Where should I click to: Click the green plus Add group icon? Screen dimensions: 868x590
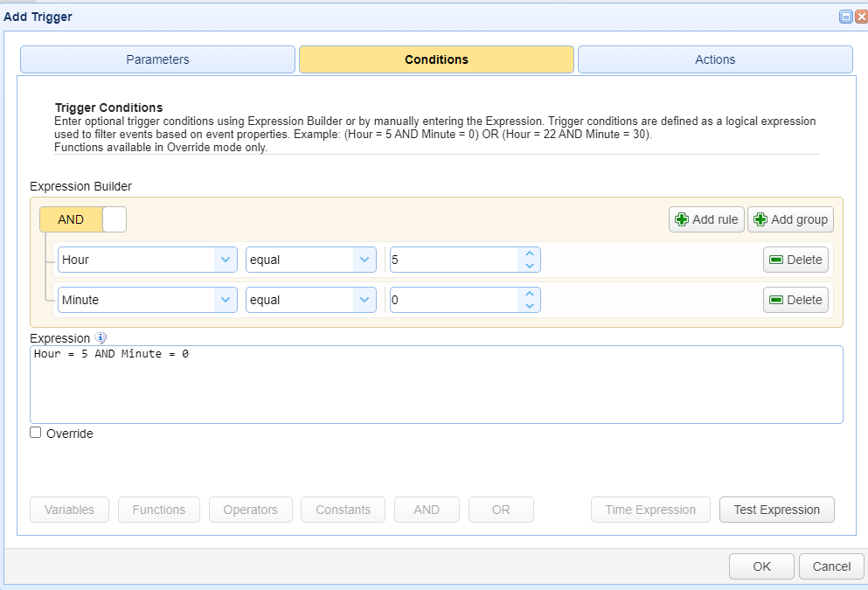(760, 219)
